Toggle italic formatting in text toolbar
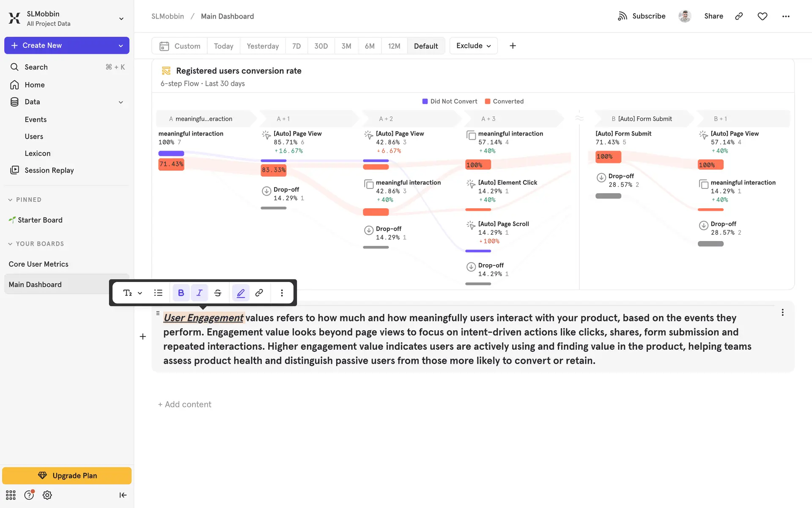Image resolution: width=812 pixels, height=508 pixels. [x=199, y=293]
